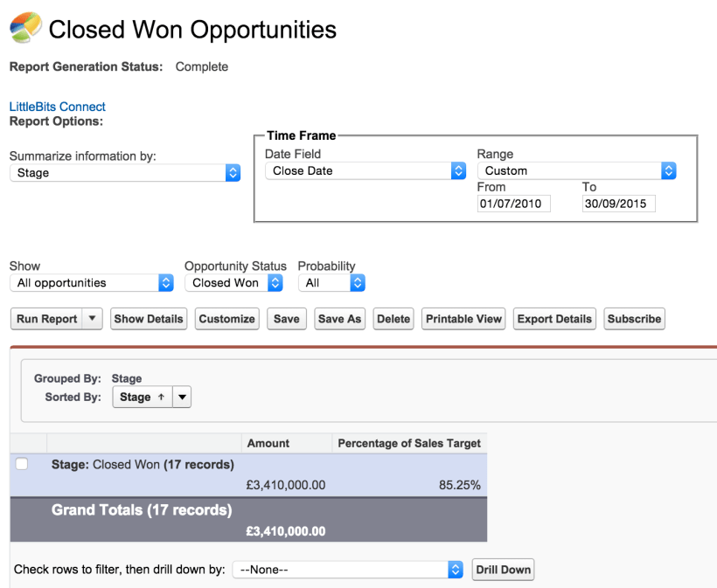Image resolution: width=717 pixels, height=588 pixels.
Task: Open the Run Report arrow menu
Action: point(94,319)
